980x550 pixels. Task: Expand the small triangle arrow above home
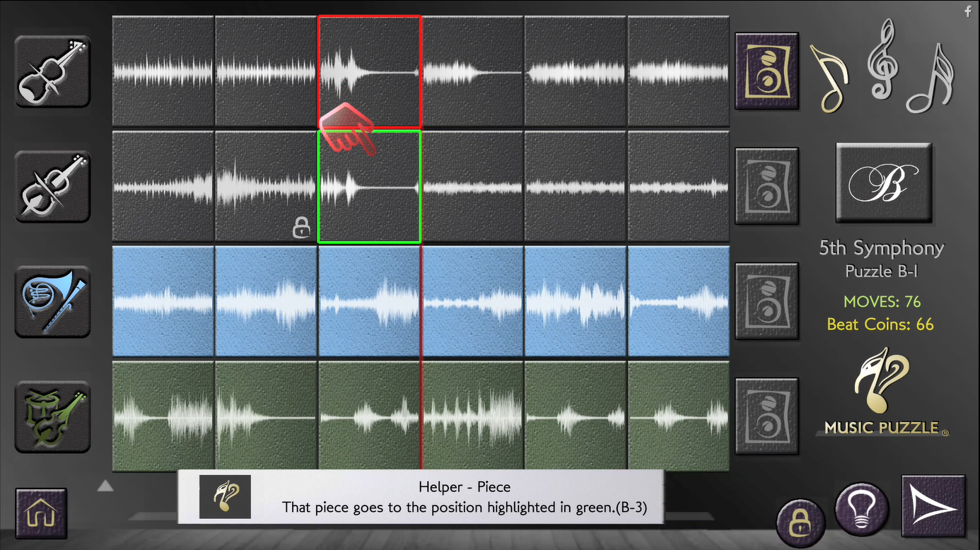click(x=105, y=486)
